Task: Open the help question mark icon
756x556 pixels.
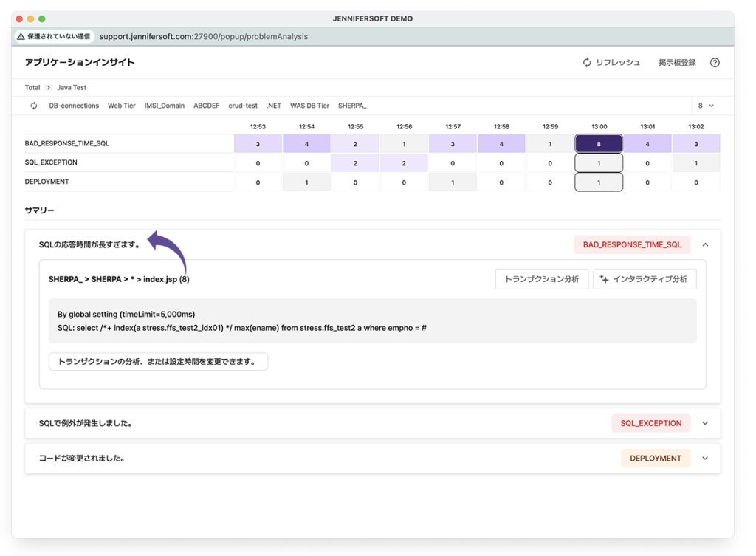Action: 715,63
